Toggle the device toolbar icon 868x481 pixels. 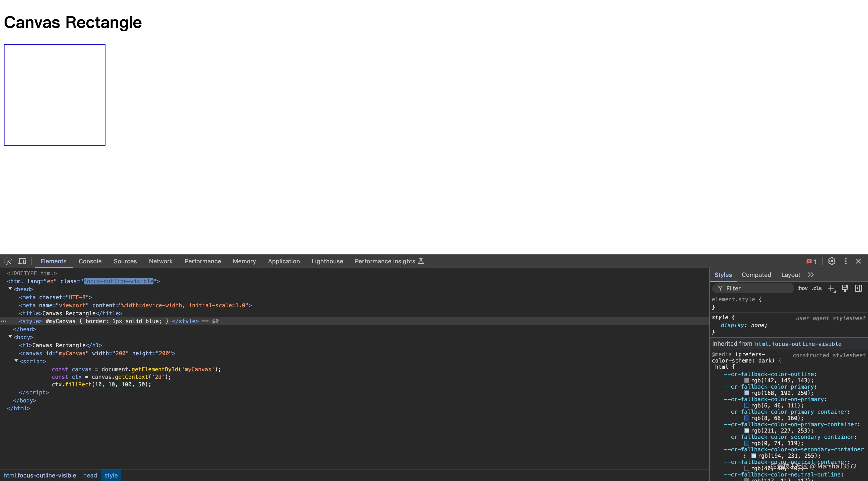tap(22, 261)
